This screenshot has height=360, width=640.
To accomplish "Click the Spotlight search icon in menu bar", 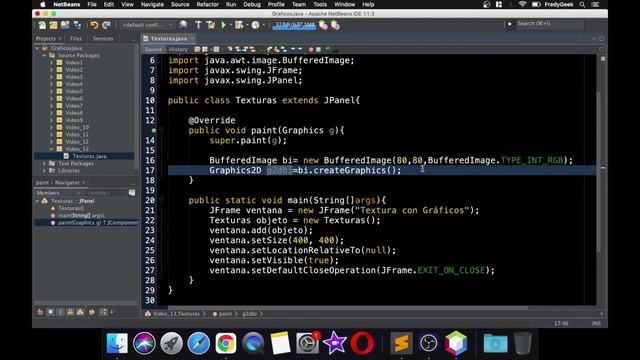I will (582, 4).
